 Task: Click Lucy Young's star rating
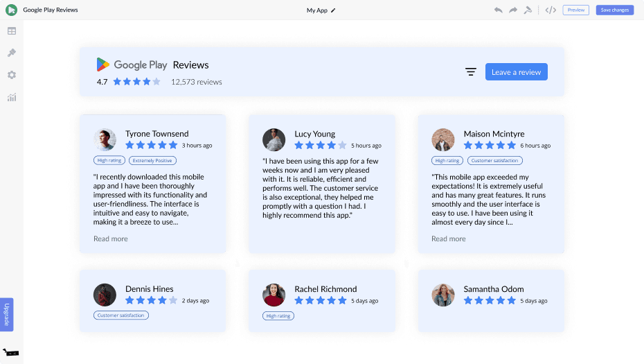click(321, 145)
